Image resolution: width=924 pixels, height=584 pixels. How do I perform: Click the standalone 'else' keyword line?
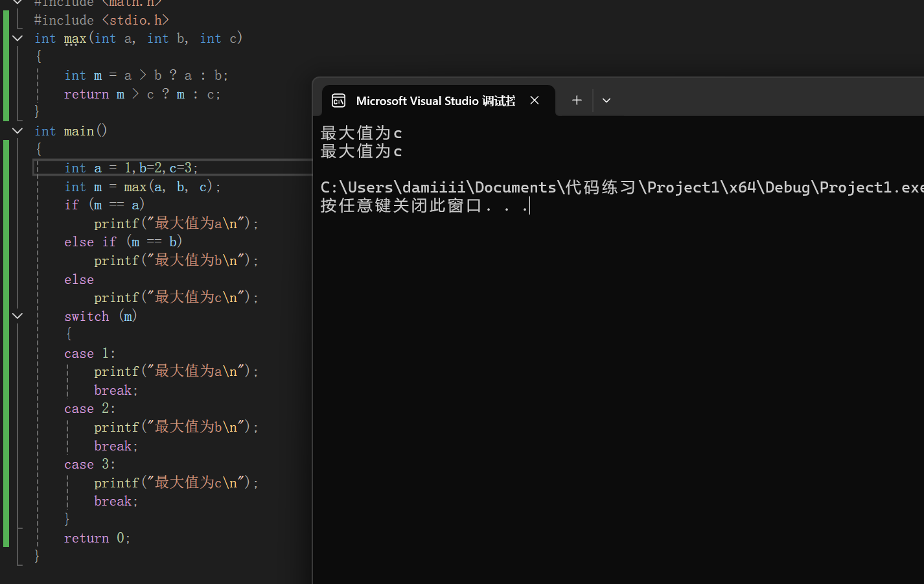coord(79,279)
